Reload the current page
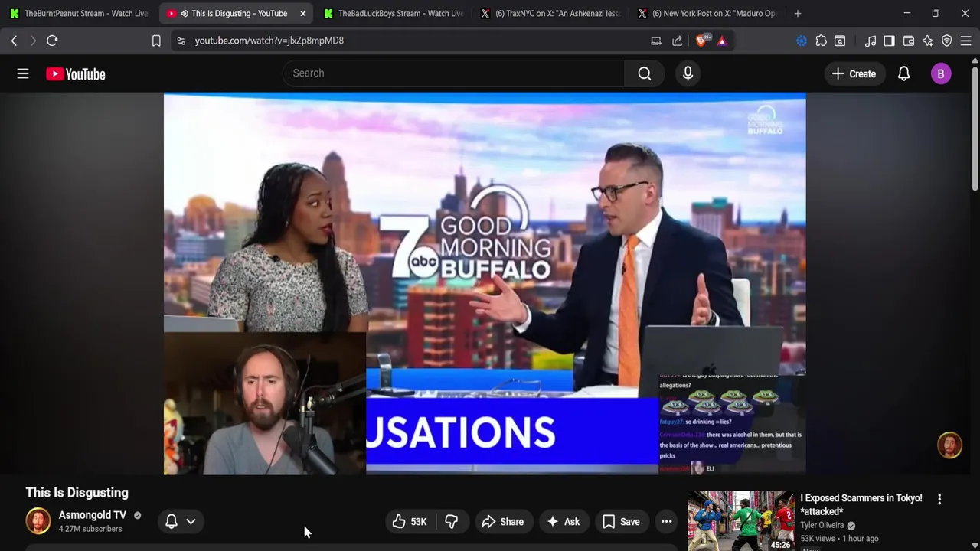980x551 pixels. (x=52, y=41)
